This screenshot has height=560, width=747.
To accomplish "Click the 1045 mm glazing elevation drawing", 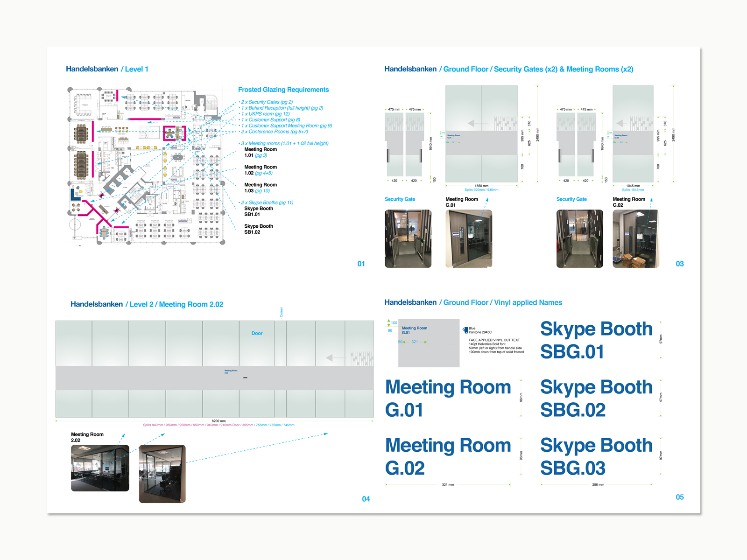I will pyautogui.click(x=633, y=134).
